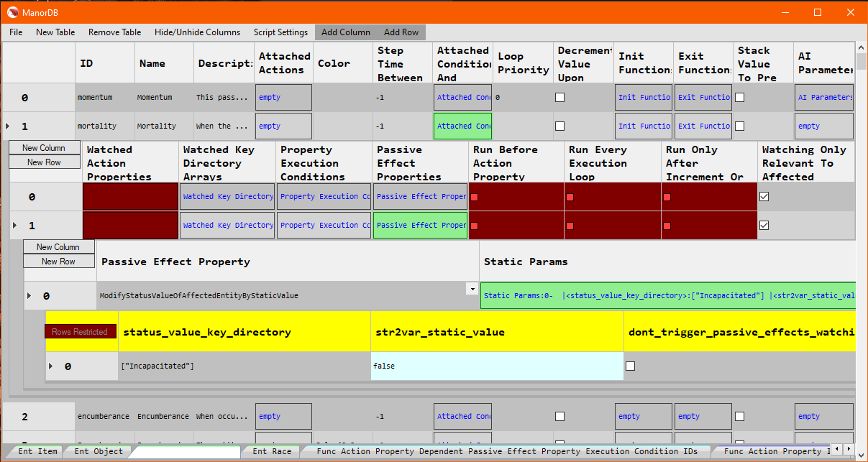Image resolution: width=868 pixels, height=462 pixels.
Task: Click the vertical scrollbar up arrow
Action: click(x=861, y=47)
